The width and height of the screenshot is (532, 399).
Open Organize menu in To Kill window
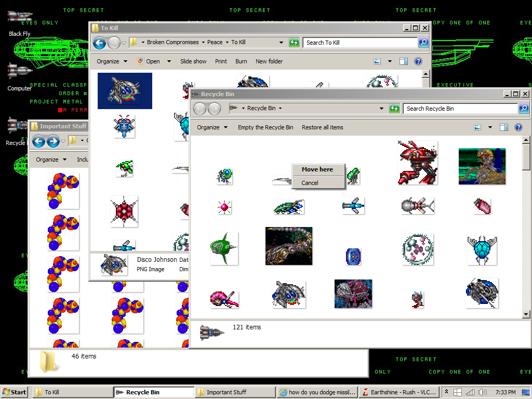coord(112,61)
